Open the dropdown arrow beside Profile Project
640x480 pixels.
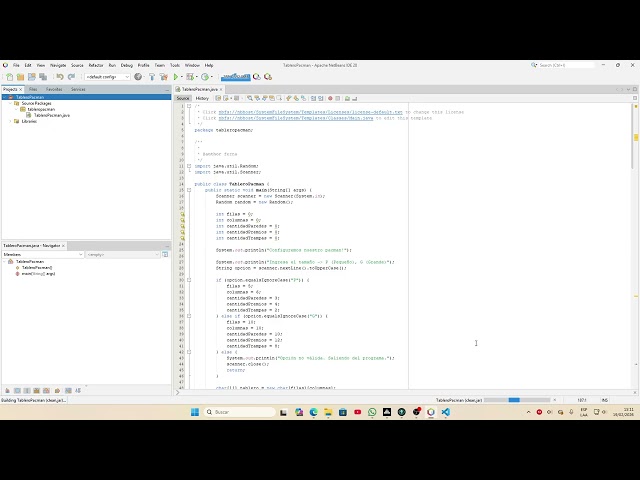click(211, 77)
